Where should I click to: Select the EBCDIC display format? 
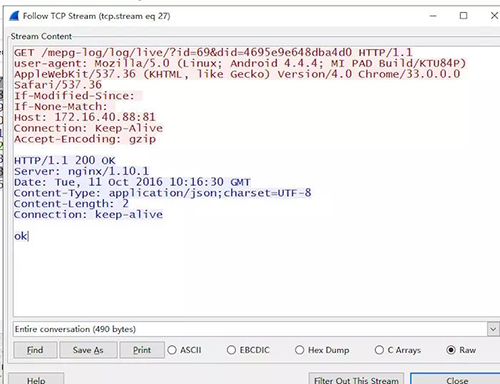[248, 350]
